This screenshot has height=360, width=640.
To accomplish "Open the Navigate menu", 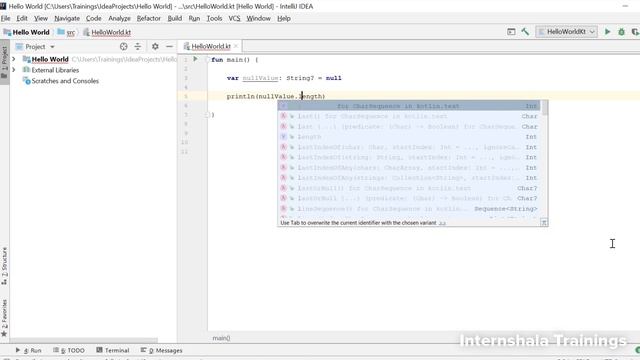I will coord(67,18).
